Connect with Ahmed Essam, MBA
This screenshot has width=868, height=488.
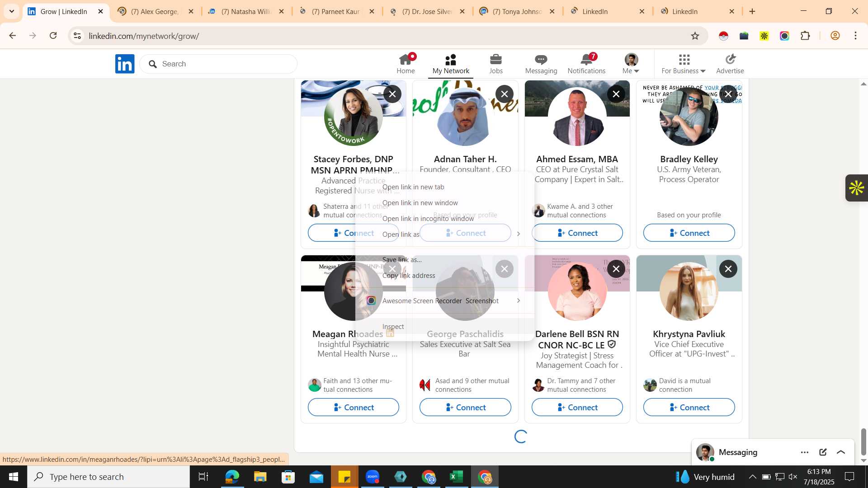tap(577, 233)
